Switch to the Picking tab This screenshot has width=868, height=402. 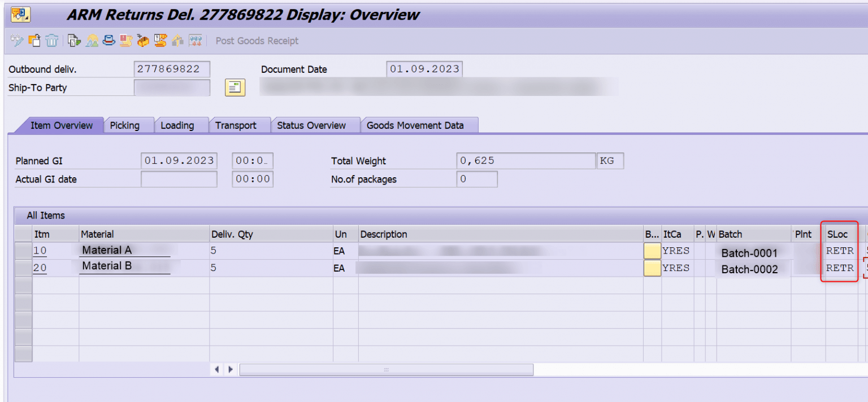pos(128,125)
